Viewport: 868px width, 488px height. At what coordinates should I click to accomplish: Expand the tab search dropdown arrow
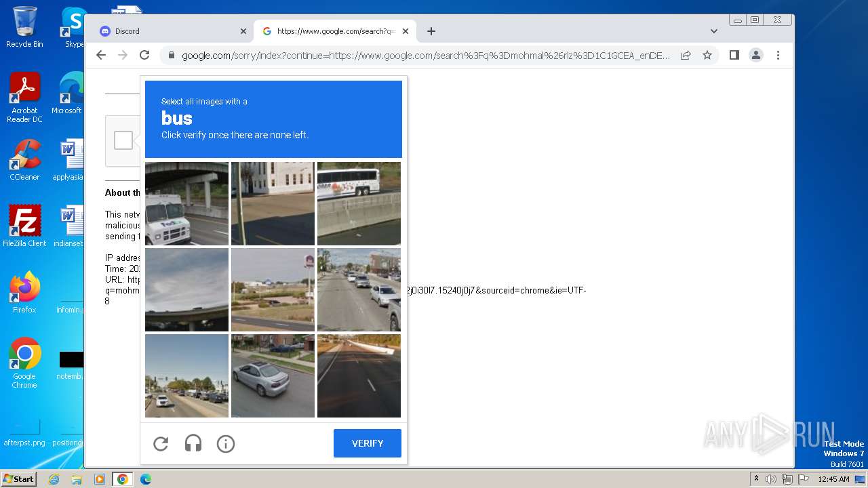(x=713, y=31)
